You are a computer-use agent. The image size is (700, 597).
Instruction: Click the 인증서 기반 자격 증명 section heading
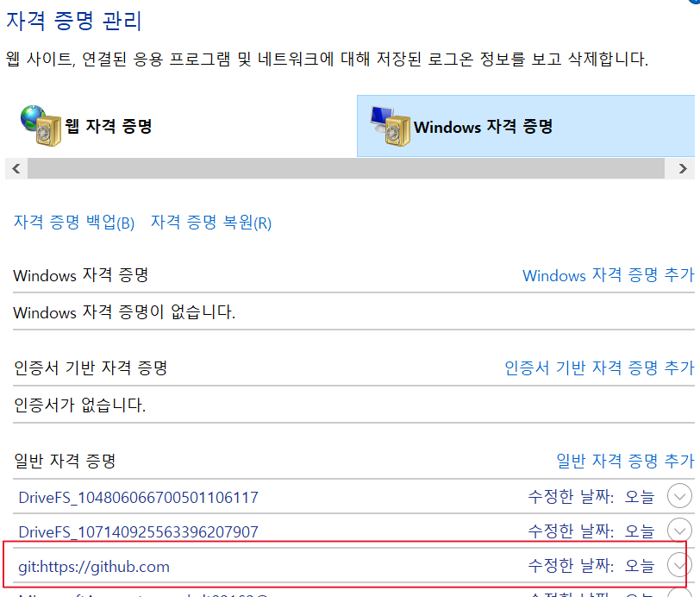tap(91, 368)
